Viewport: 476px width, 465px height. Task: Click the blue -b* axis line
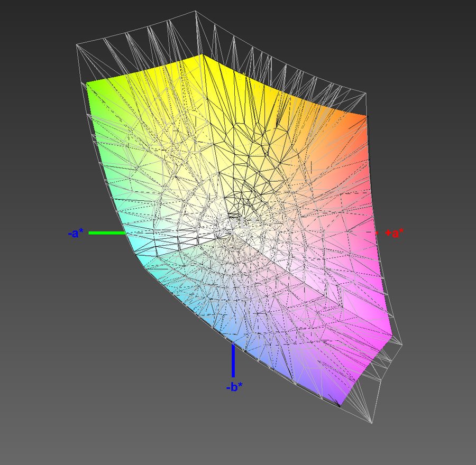click(233, 360)
